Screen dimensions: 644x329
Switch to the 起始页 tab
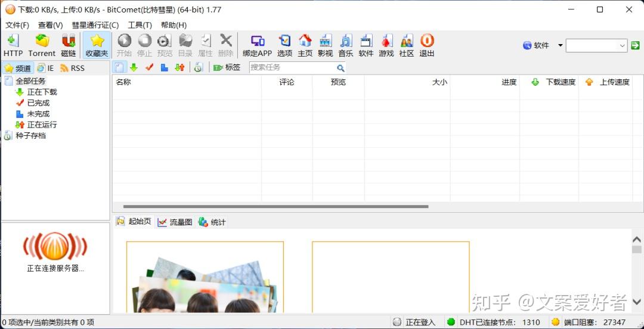134,222
